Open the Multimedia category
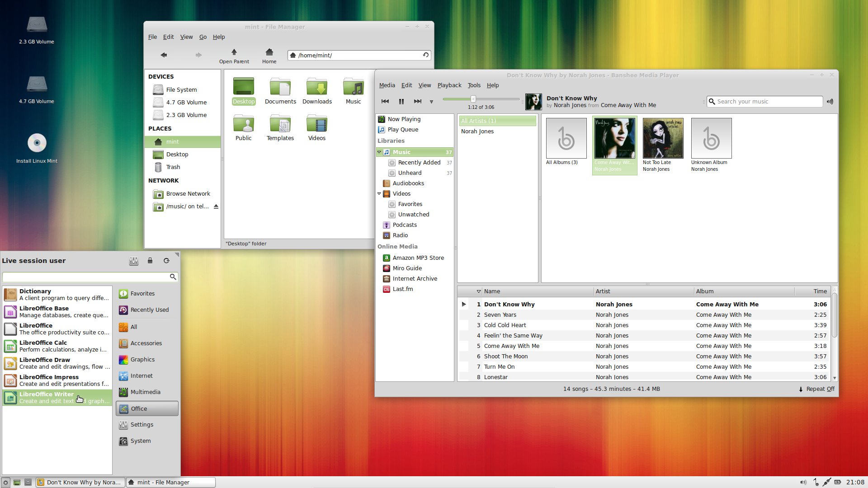Image resolution: width=868 pixels, height=488 pixels. [x=147, y=392]
